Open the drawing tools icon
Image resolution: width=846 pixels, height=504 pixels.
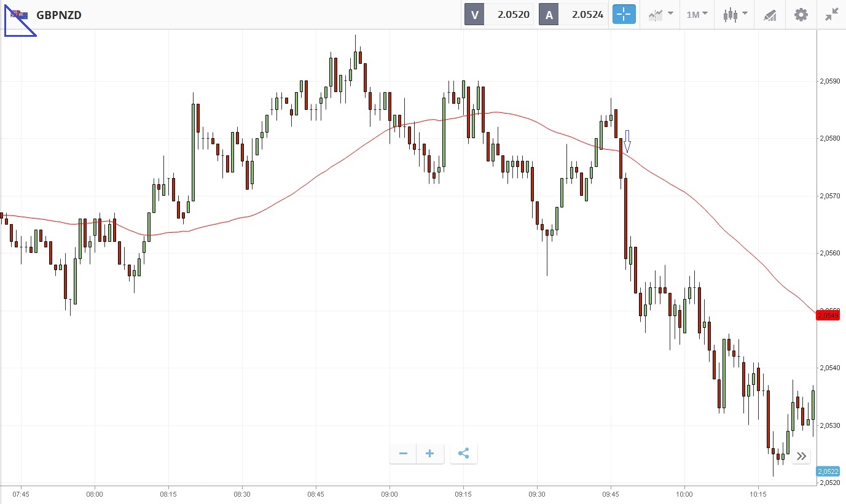point(770,15)
